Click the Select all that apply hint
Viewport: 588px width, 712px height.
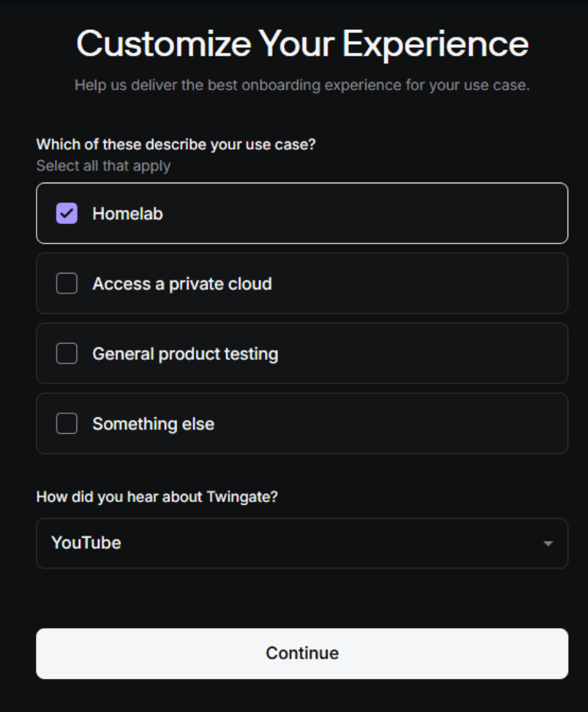tap(103, 166)
